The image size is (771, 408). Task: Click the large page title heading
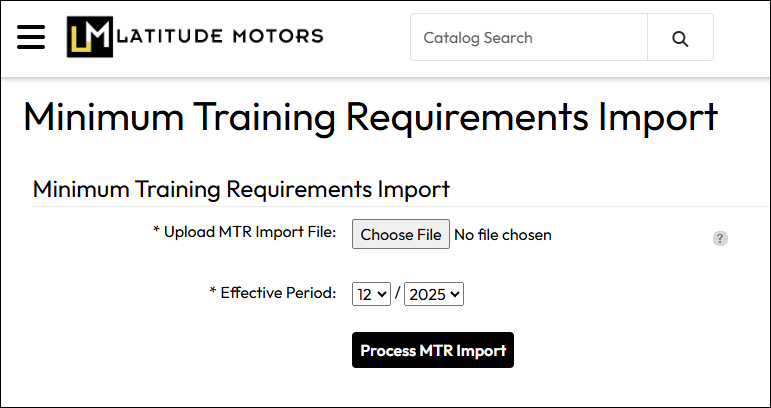coord(370,117)
